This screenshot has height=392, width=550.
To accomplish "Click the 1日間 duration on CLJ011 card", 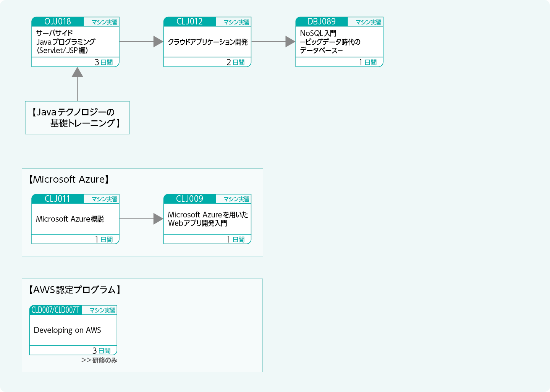I will coord(104,240).
